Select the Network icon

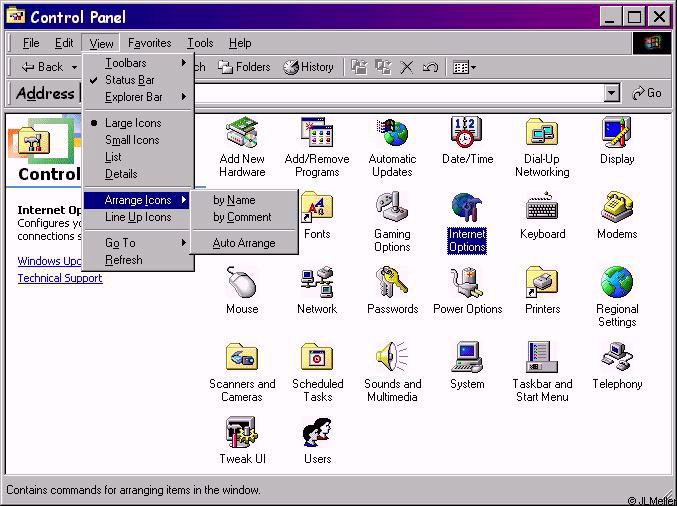317,283
